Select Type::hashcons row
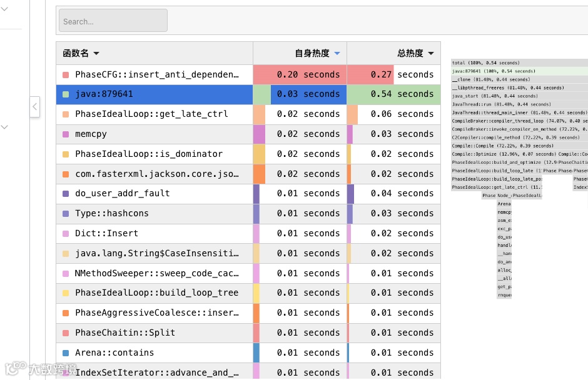 248,214
